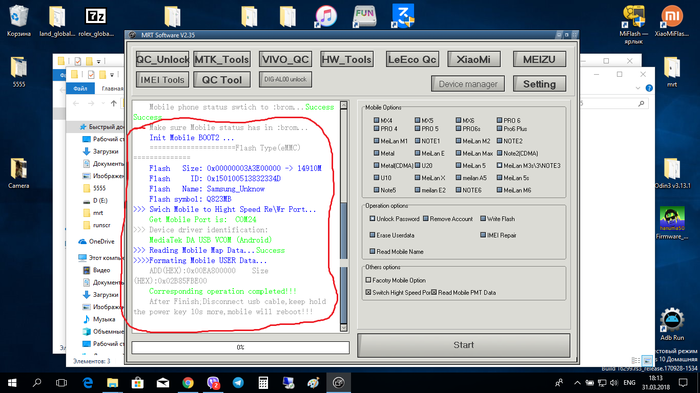The width and height of the screenshot is (700, 393).
Task: Launch Microsoft Edge from the taskbar
Action: (x=88, y=383)
